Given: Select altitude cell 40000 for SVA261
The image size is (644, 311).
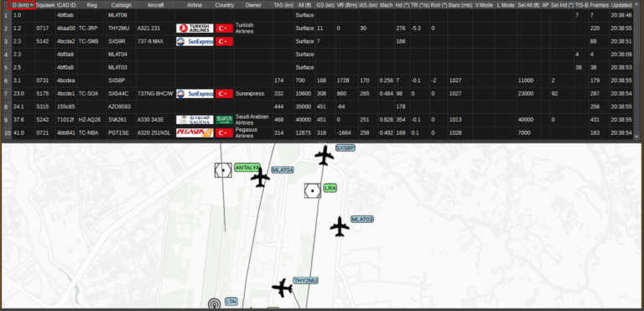Looking at the screenshot, I should (x=304, y=120).
